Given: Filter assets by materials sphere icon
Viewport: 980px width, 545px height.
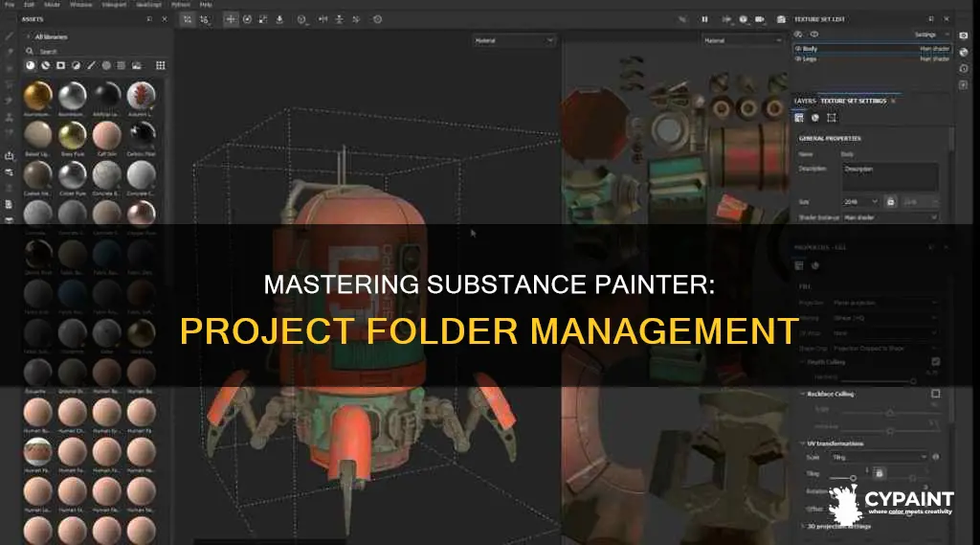Looking at the screenshot, I should click(30, 65).
